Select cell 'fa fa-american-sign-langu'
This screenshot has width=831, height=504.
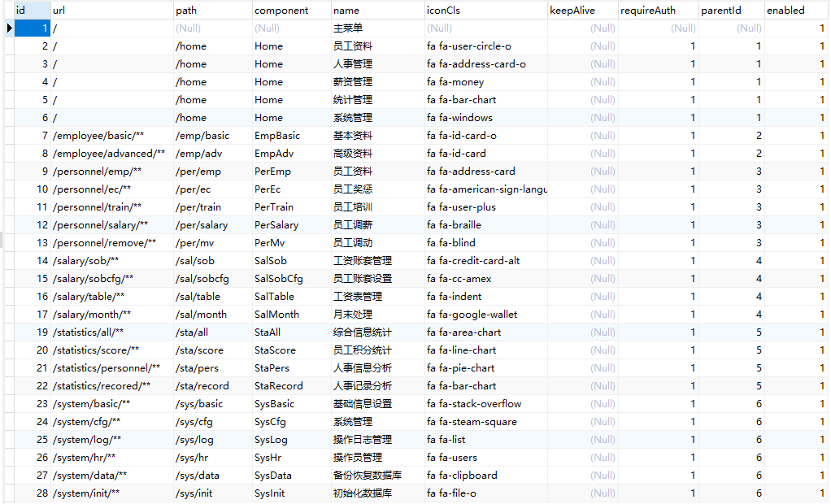[486, 189]
